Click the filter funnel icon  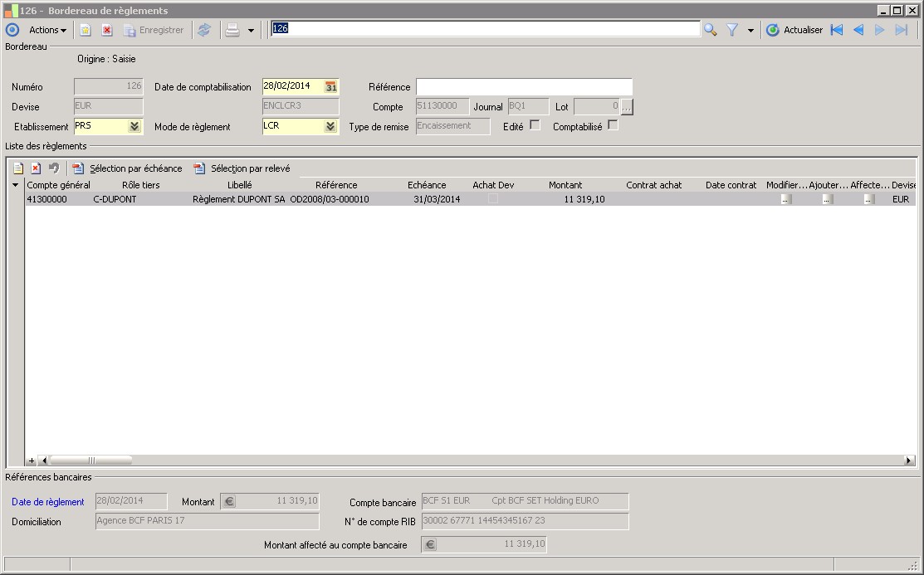coord(732,30)
